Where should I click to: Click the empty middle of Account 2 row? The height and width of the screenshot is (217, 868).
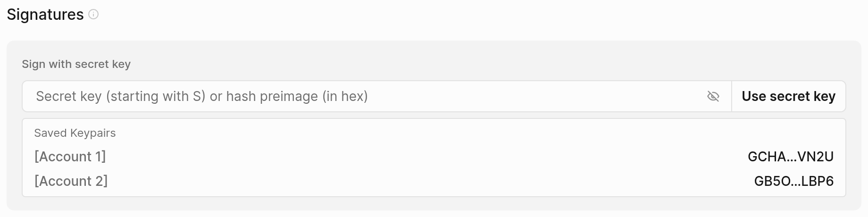pos(425,181)
